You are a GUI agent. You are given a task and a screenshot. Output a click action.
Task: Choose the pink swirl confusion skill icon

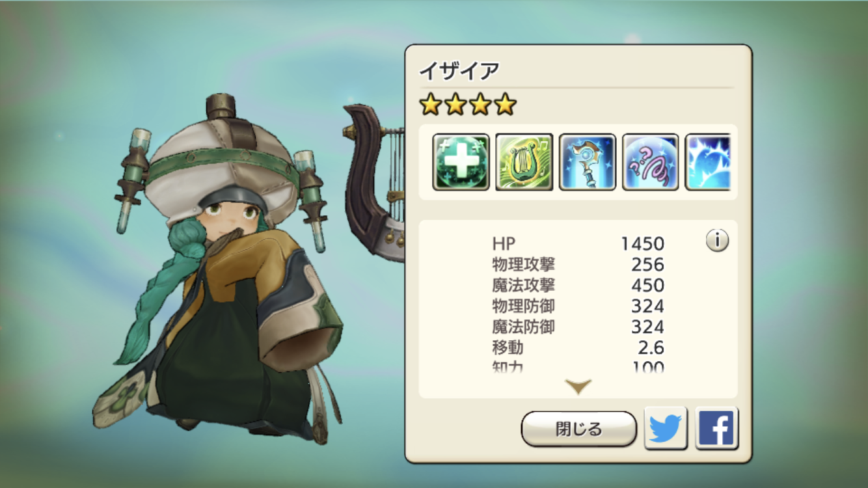pyautogui.click(x=651, y=162)
